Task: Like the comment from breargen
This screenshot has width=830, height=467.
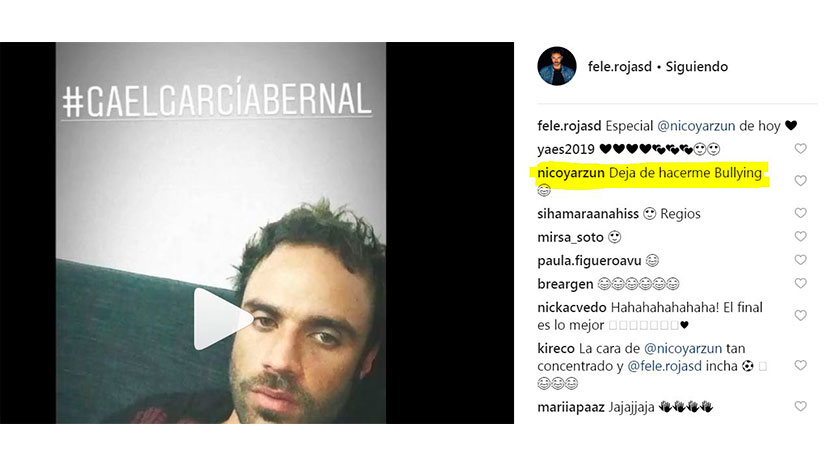Action: (800, 283)
